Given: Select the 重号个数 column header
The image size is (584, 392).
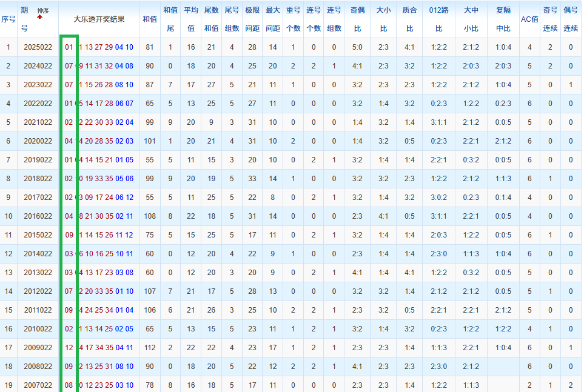Looking at the screenshot, I should coord(293,19).
